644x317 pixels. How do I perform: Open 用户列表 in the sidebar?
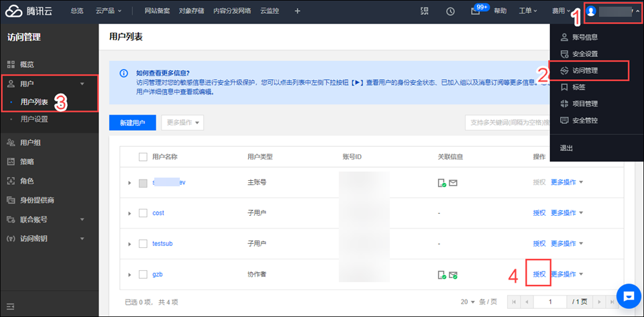(34, 102)
